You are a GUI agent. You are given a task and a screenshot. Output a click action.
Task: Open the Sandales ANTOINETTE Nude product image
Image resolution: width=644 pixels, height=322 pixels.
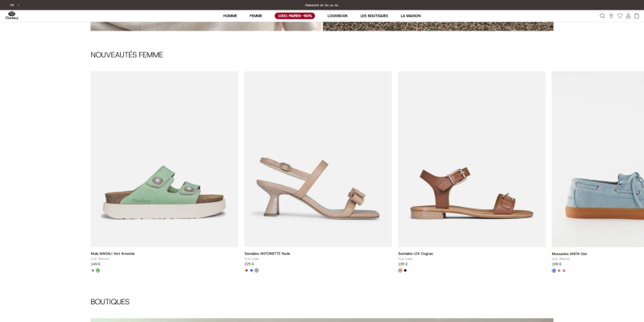318,159
